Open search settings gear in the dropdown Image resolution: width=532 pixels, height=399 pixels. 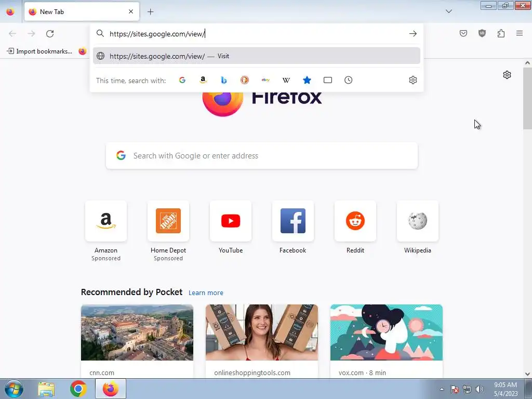[x=413, y=80]
